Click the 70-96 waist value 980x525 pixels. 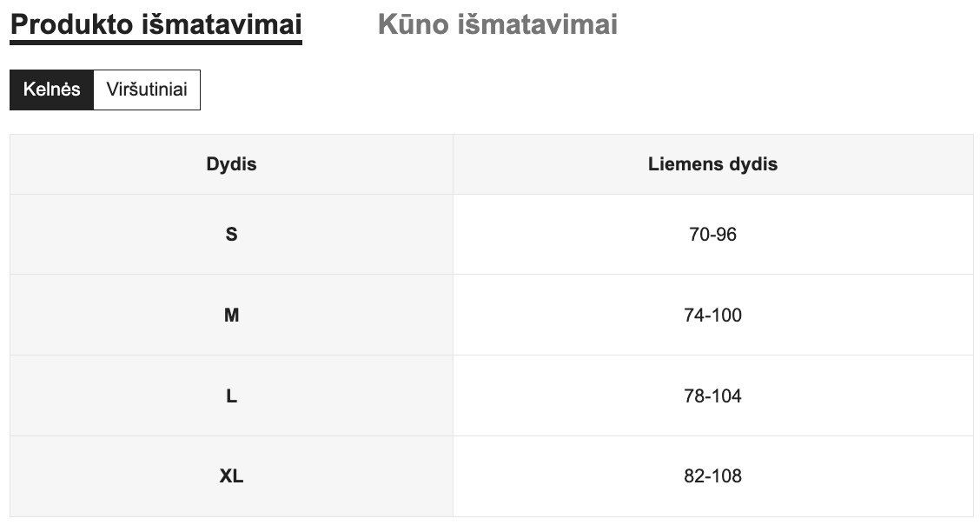tap(712, 234)
